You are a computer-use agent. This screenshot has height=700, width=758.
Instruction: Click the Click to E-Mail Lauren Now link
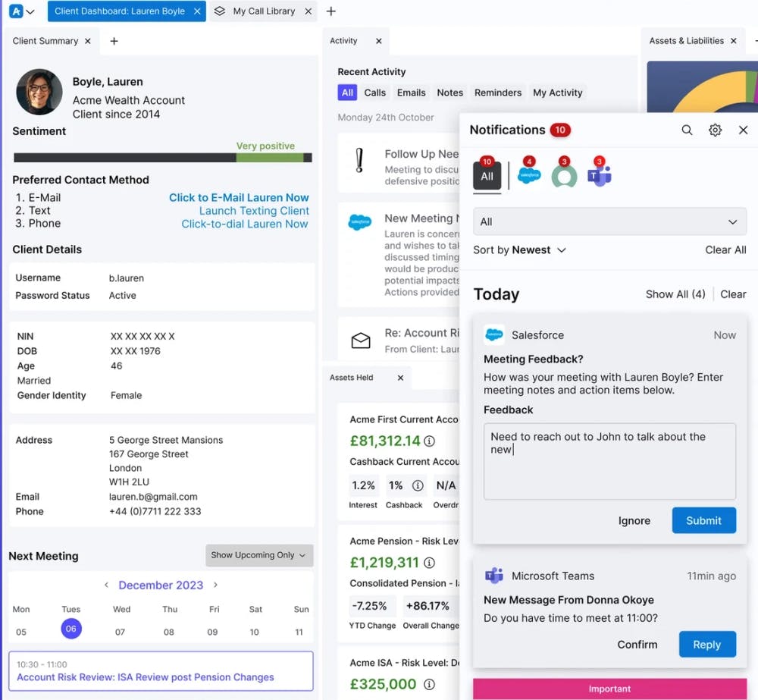239,197
